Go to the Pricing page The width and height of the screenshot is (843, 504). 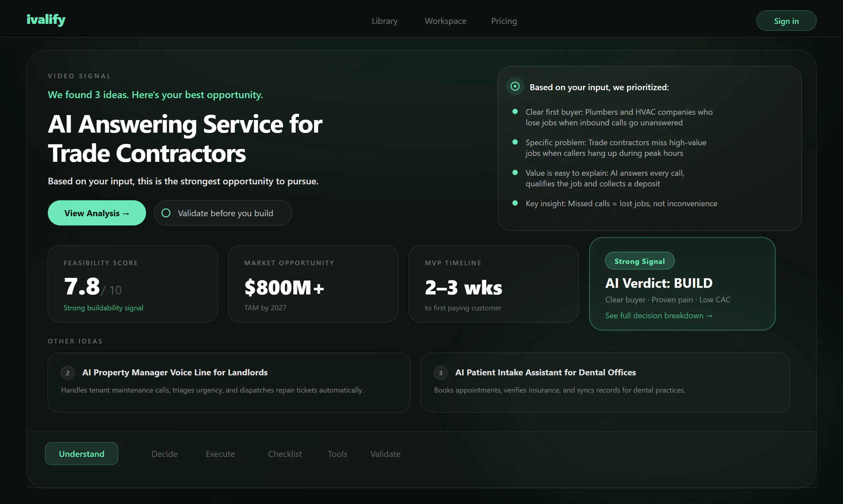pos(504,21)
